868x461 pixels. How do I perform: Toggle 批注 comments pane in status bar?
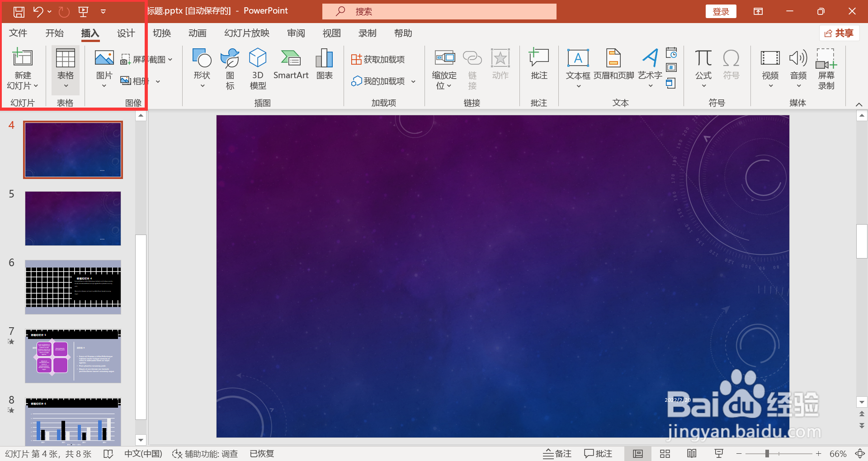[x=598, y=454]
